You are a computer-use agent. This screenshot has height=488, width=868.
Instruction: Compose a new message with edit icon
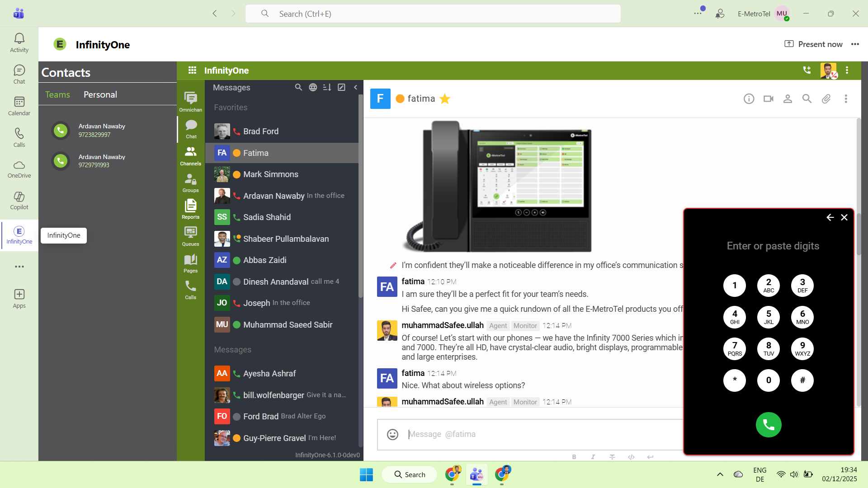(x=342, y=87)
